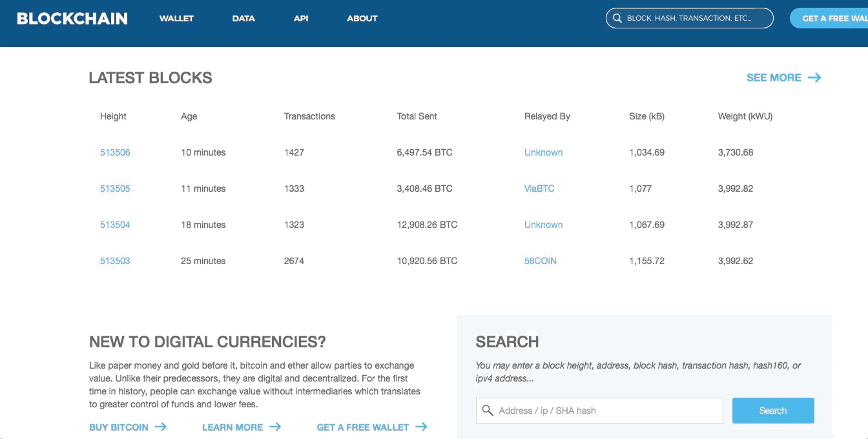Click the 10,920.56 BTC total sent value
This screenshot has width=868, height=439.
[x=428, y=261]
